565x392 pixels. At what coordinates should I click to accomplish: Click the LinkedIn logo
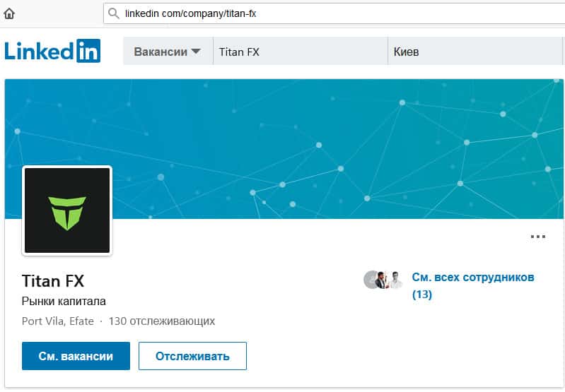click(x=52, y=51)
